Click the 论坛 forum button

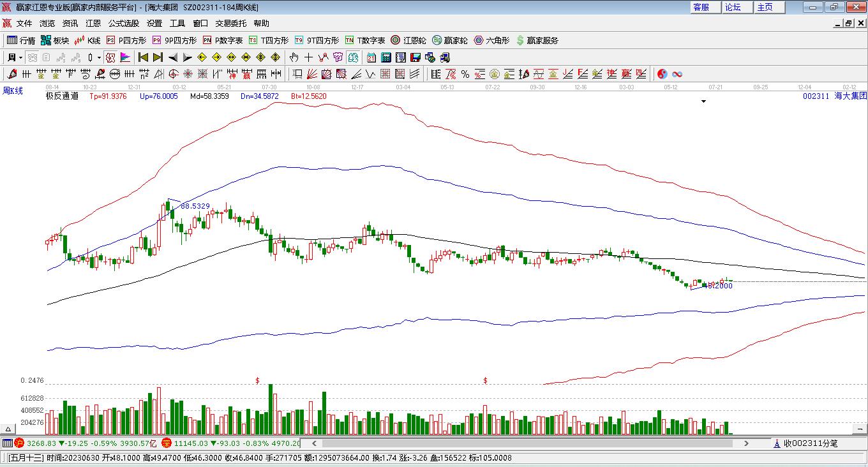tap(733, 7)
